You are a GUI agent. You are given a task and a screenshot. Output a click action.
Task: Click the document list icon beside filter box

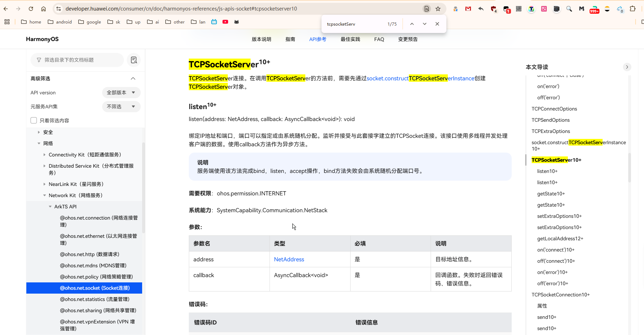point(134,60)
